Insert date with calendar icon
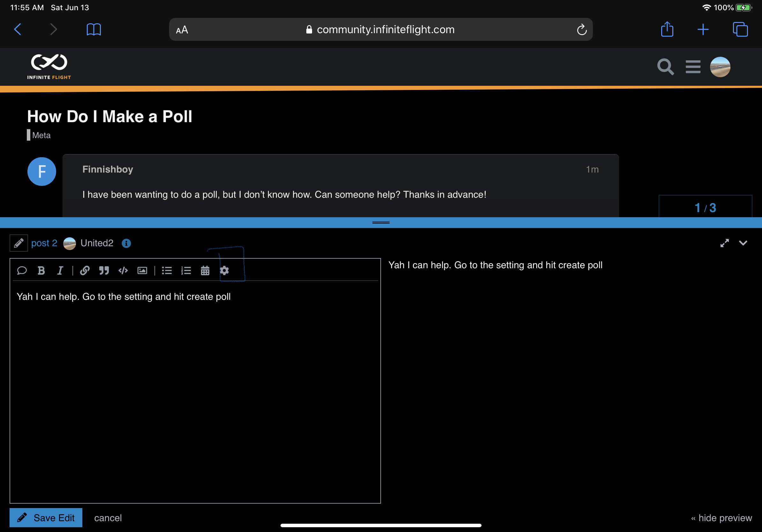762x532 pixels. pos(205,271)
